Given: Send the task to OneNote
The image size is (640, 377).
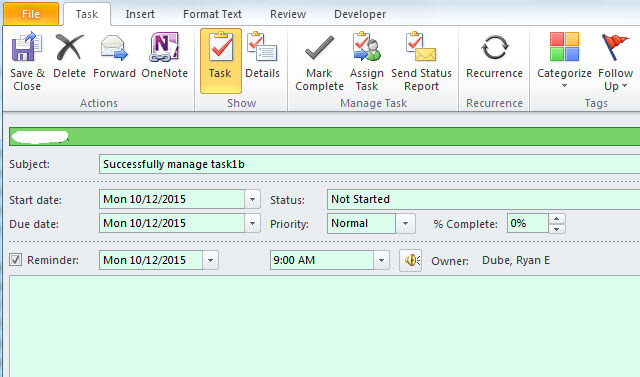Looking at the screenshot, I should click(x=164, y=56).
